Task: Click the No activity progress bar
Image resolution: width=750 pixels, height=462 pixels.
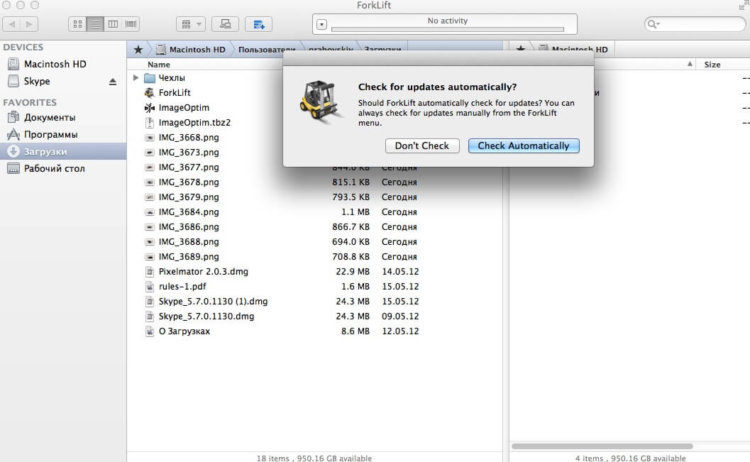Action: (x=447, y=29)
